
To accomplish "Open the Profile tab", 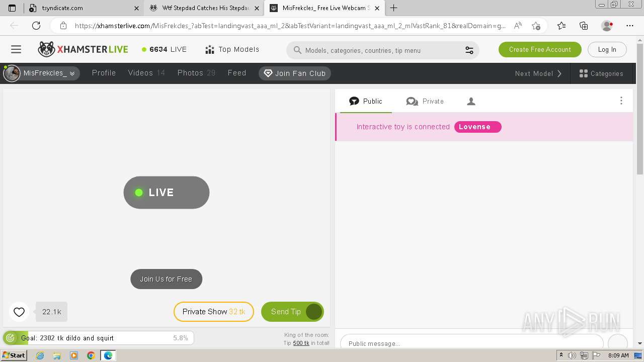I will (104, 73).
